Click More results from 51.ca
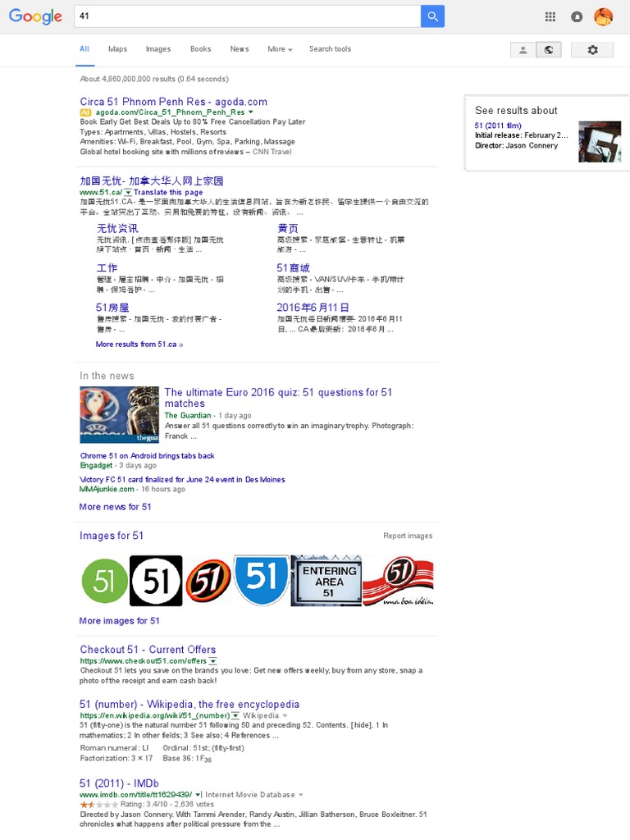Viewport: 630px width, 840px height. click(x=139, y=344)
